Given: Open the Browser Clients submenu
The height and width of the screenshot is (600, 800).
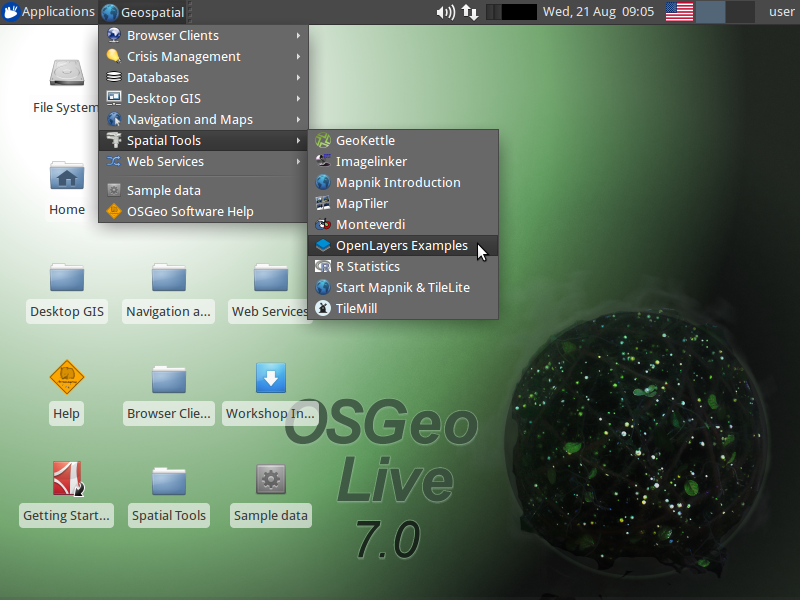Looking at the screenshot, I should [x=204, y=35].
